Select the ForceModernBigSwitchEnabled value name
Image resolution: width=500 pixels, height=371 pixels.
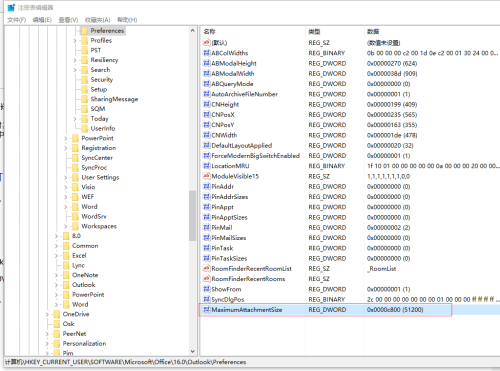(x=255, y=156)
